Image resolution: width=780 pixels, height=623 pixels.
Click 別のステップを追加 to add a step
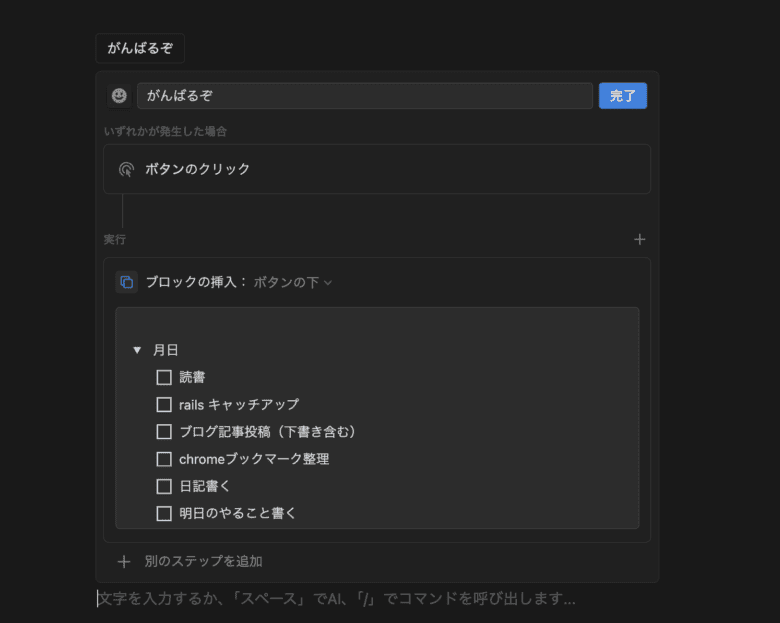click(x=203, y=562)
